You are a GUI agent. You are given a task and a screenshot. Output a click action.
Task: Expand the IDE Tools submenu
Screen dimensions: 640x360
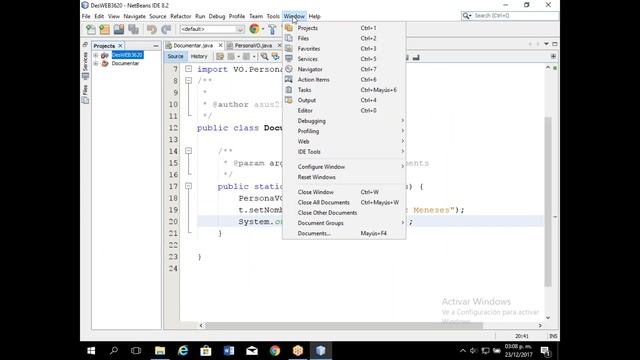point(344,152)
